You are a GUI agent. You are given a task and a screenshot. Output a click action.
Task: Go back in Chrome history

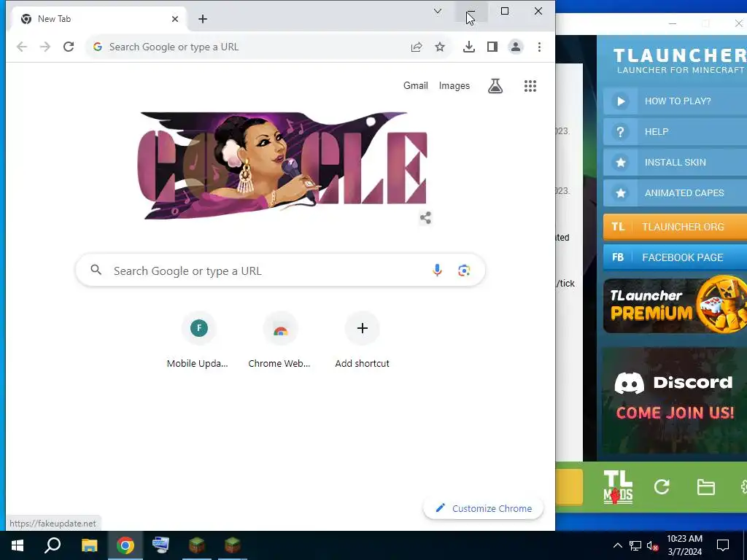tap(22, 47)
